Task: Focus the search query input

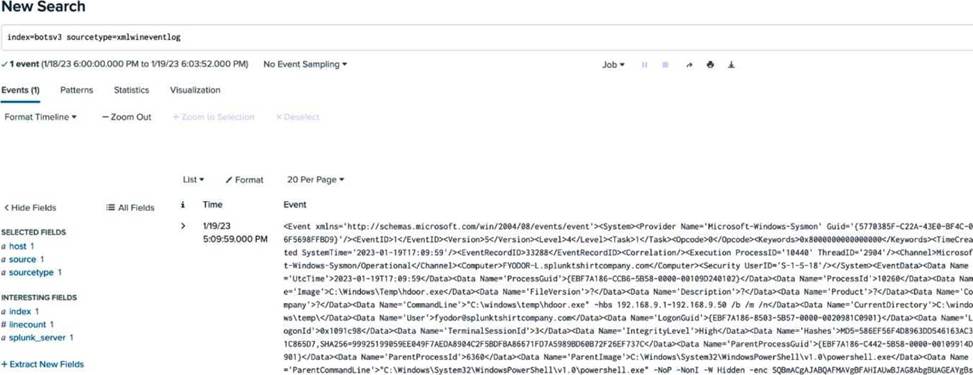Action: coord(486,38)
